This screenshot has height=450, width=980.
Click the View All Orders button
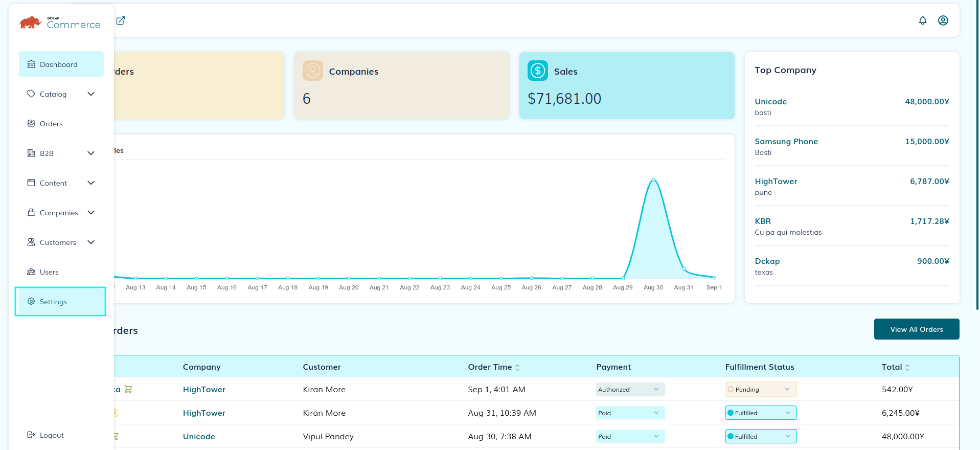(x=916, y=329)
